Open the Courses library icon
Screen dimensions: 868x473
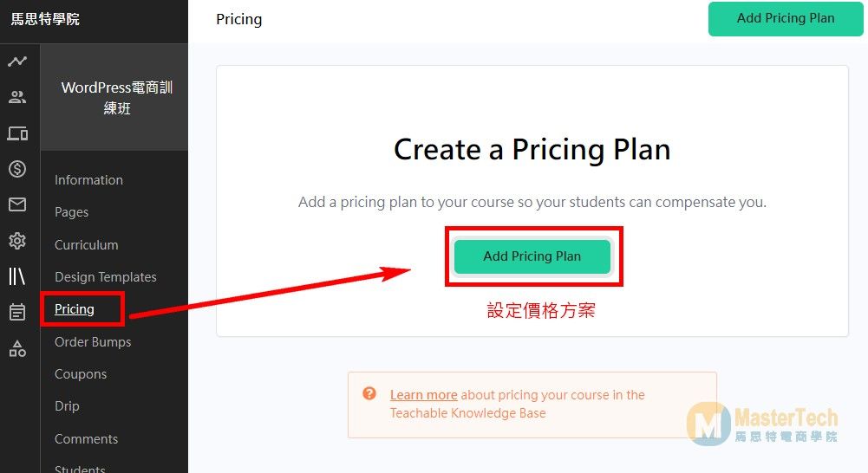(17, 276)
